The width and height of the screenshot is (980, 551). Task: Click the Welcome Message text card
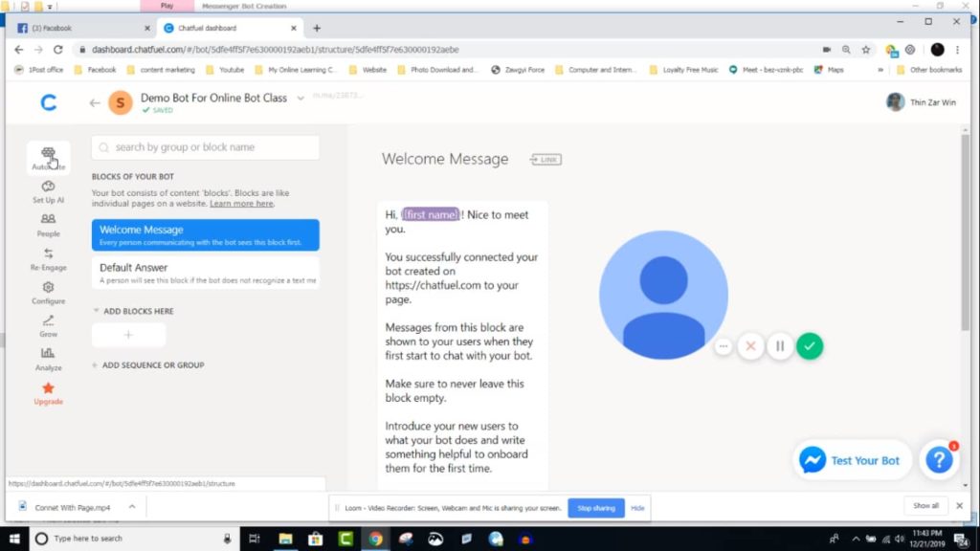(x=462, y=344)
